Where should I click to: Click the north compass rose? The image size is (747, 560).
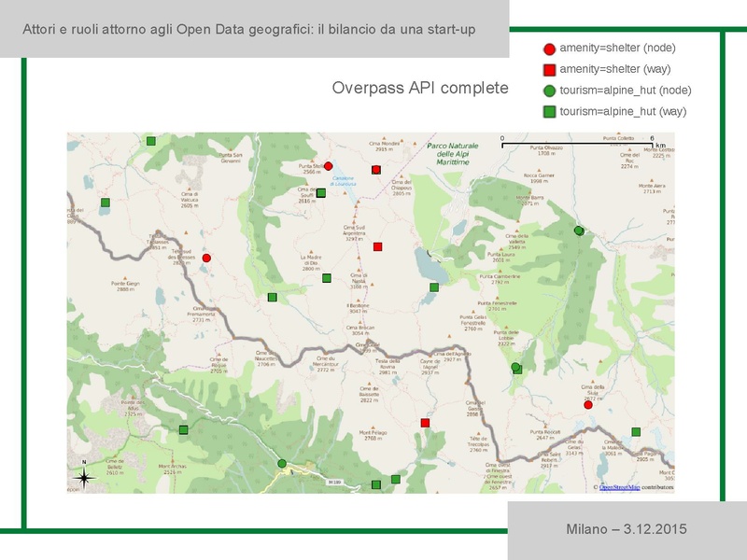(x=86, y=476)
